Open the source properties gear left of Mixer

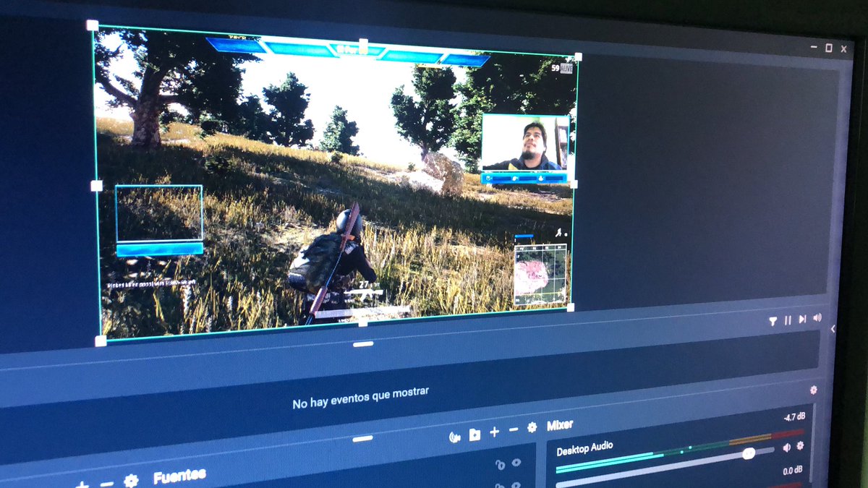click(532, 428)
